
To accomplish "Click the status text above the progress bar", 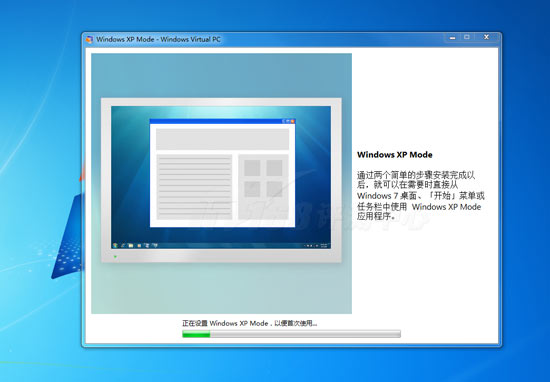I will pos(250,323).
